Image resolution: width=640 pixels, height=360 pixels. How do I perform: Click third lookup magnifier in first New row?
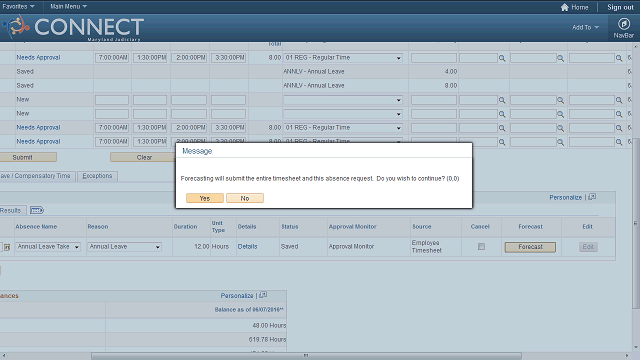tap(619, 100)
